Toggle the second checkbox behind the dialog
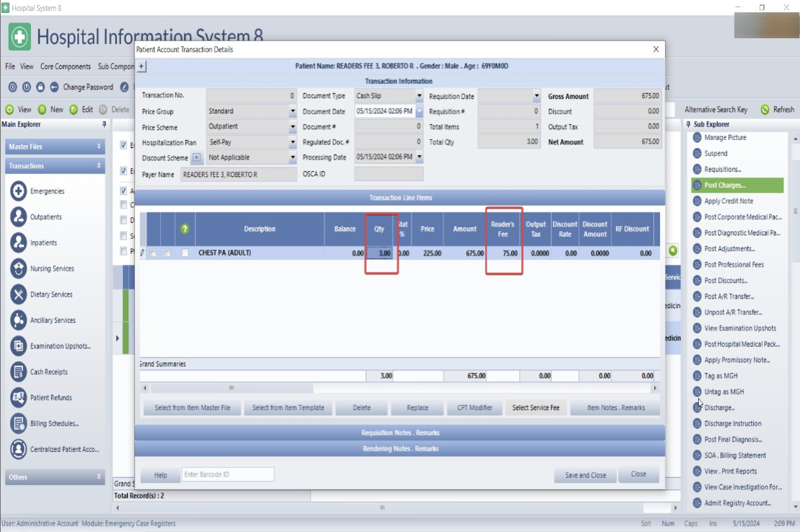This screenshot has width=800, height=532. 124,171
